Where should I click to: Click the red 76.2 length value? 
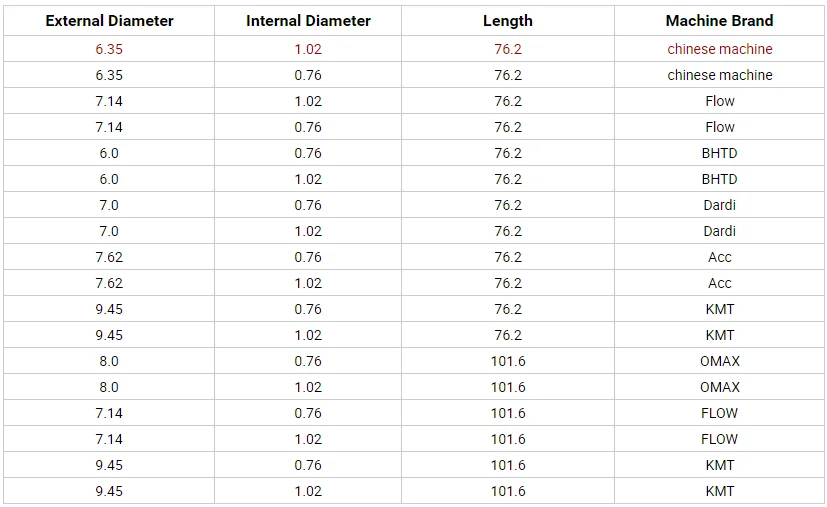[x=507, y=49]
